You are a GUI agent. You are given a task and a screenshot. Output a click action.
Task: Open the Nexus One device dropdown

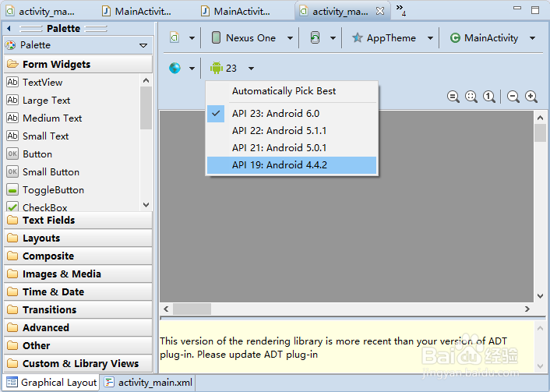coord(290,38)
